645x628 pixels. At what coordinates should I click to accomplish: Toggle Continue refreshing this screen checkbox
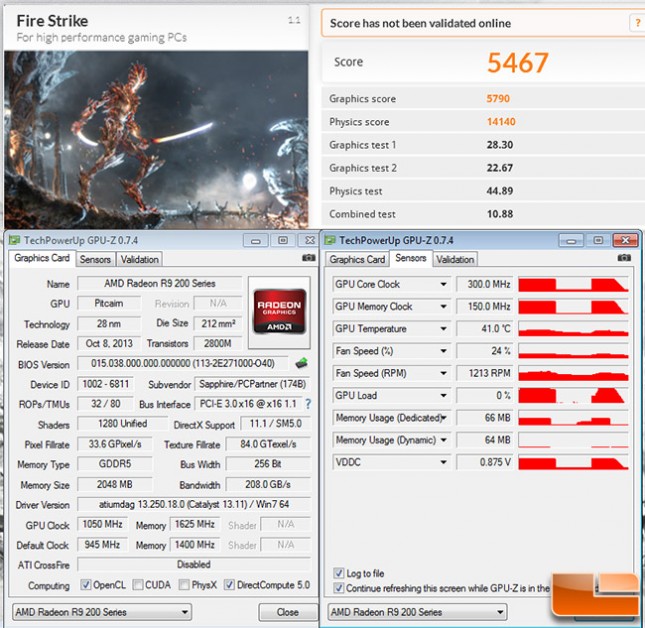pyautogui.click(x=339, y=588)
